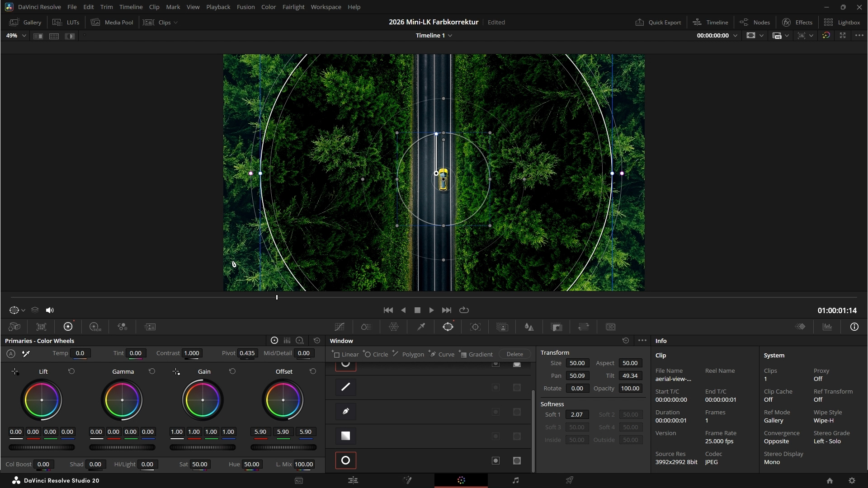
Task: Open the HDR color wheels palette
Action: click(x=95, y=327)
